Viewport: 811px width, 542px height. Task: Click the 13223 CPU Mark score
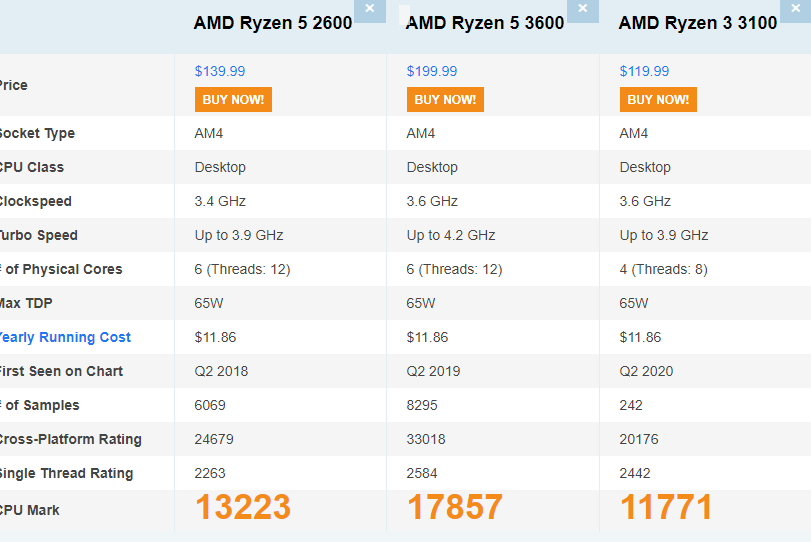243,508
